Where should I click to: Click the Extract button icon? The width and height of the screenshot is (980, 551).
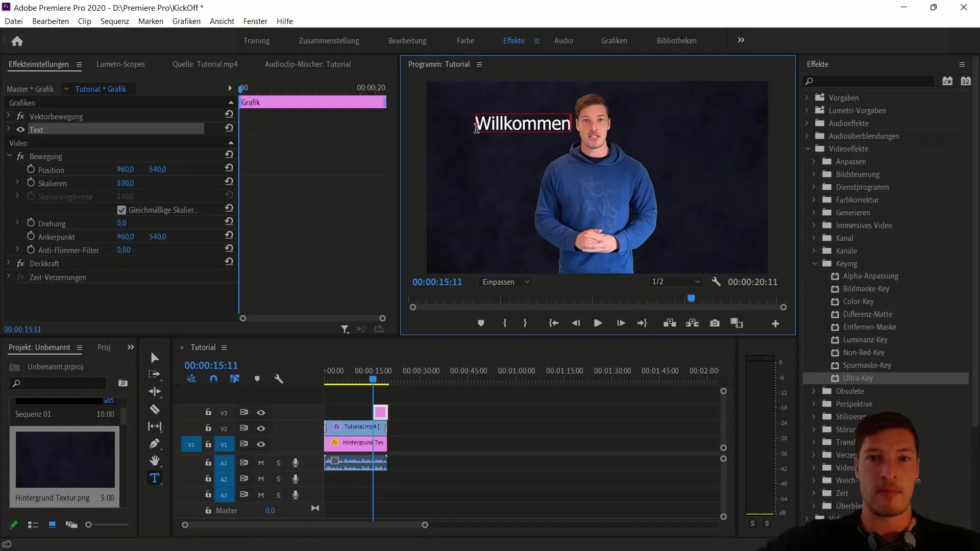692,323
